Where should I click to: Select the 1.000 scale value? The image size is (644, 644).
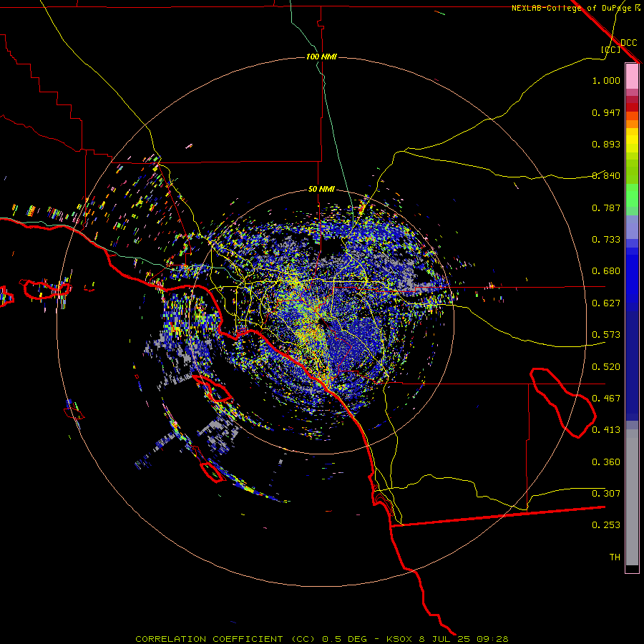(x=606, y=80)
